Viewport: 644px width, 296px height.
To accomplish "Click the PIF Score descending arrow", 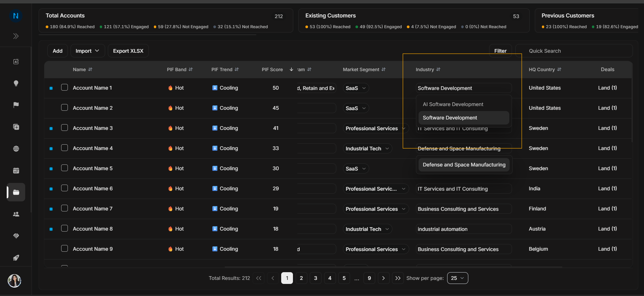I will pos(291,69).
